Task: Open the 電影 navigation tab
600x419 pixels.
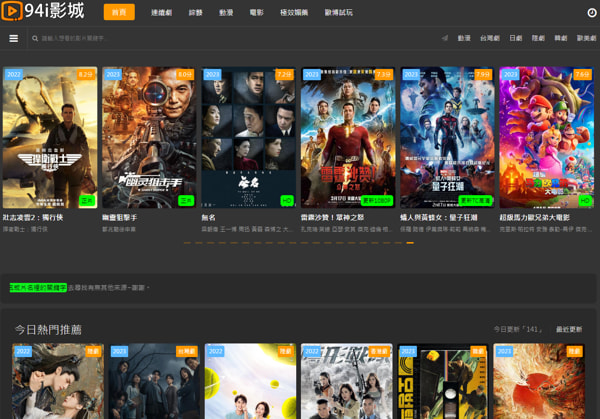Action: tap(256, 13)
